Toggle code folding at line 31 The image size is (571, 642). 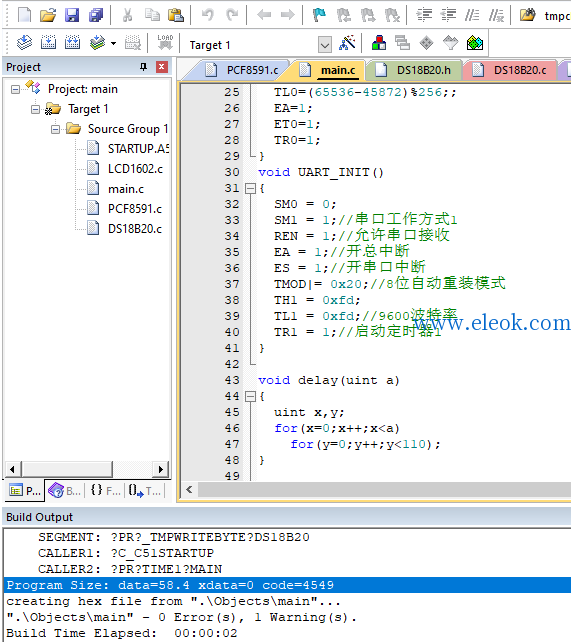[x=250, y=188]
